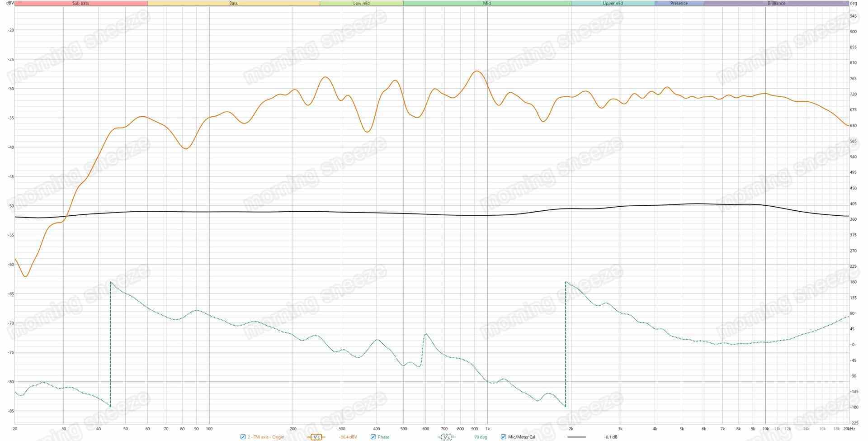Click the Phase legend label
The image size is (868, 441).
[x=383, y=437]
